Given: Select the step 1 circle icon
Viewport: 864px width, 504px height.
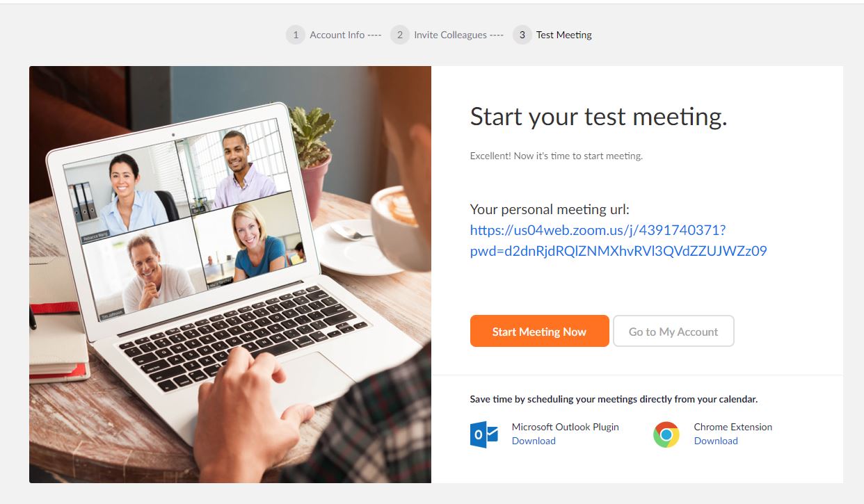Looking at the screenshot, I should tap(296, 35).
